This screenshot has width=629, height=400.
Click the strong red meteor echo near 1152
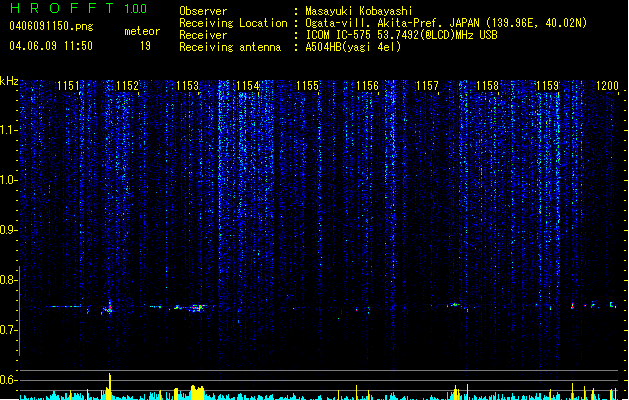[109, 308]
